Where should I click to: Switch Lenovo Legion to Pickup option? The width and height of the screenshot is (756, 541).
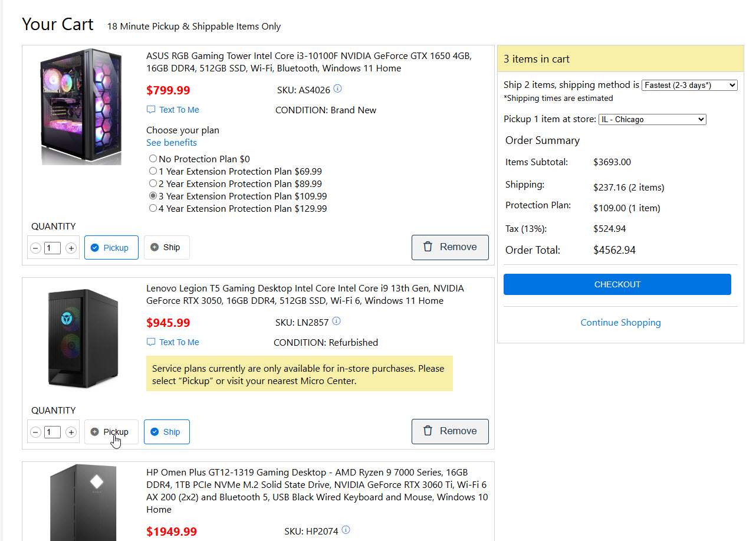coord(111,432)
